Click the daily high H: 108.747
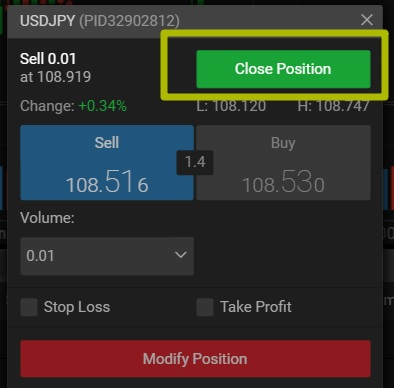This screenshot has width=394, height=388. 334,106
